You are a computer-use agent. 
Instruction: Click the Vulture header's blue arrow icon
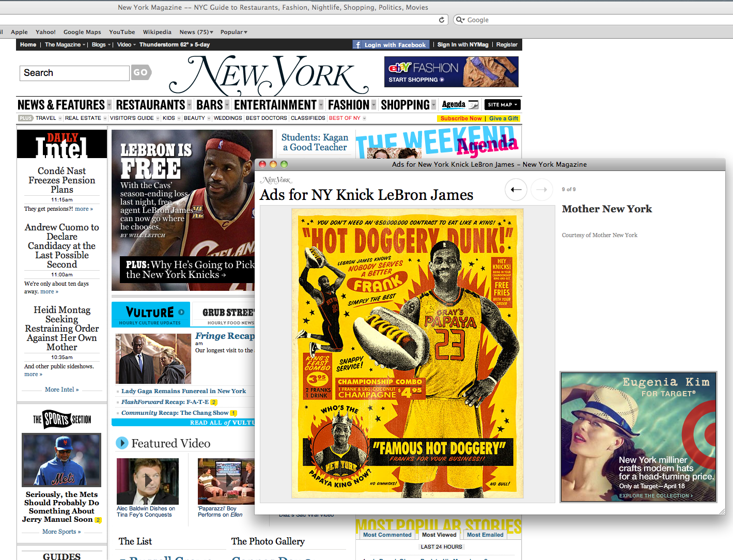pyautogui.click(x=181, y=312)
